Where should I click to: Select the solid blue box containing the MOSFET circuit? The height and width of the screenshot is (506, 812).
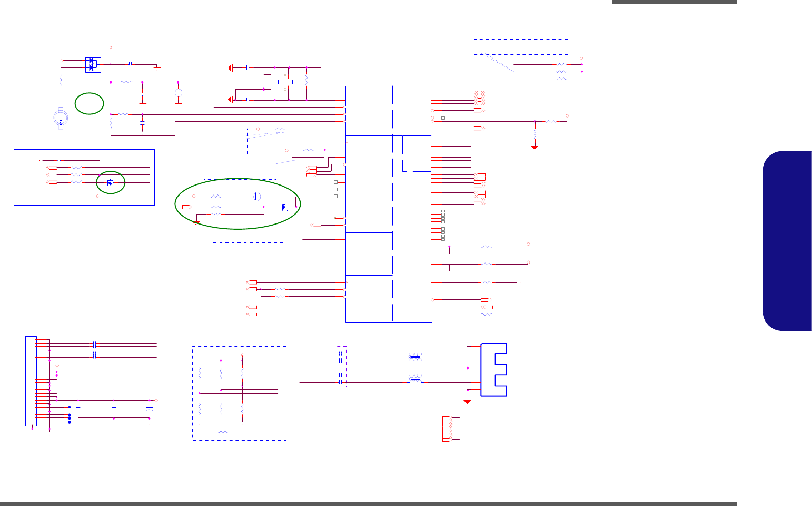(x=84, y=177)
